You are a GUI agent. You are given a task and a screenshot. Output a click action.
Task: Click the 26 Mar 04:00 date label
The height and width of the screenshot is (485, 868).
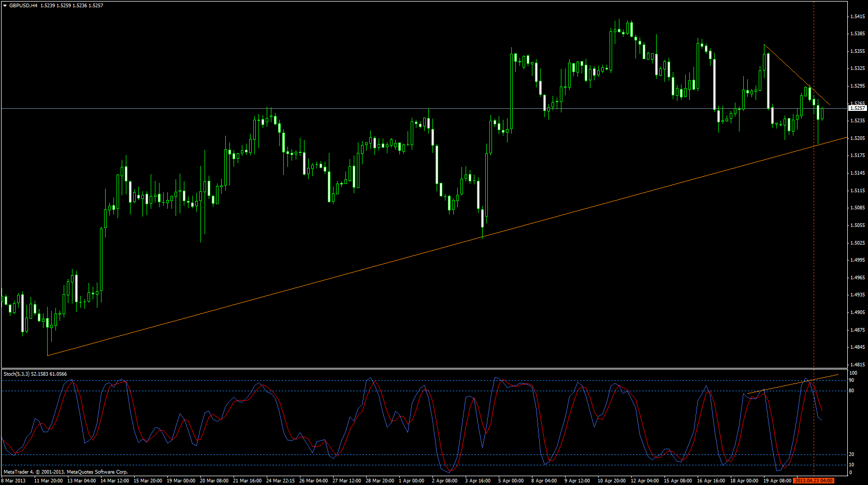[x=313, y=481]
